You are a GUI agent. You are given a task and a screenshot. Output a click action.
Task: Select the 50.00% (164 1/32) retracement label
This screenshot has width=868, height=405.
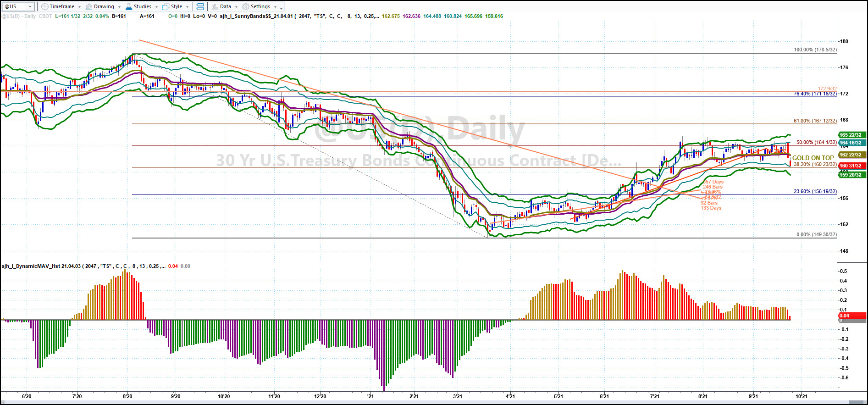817,142
